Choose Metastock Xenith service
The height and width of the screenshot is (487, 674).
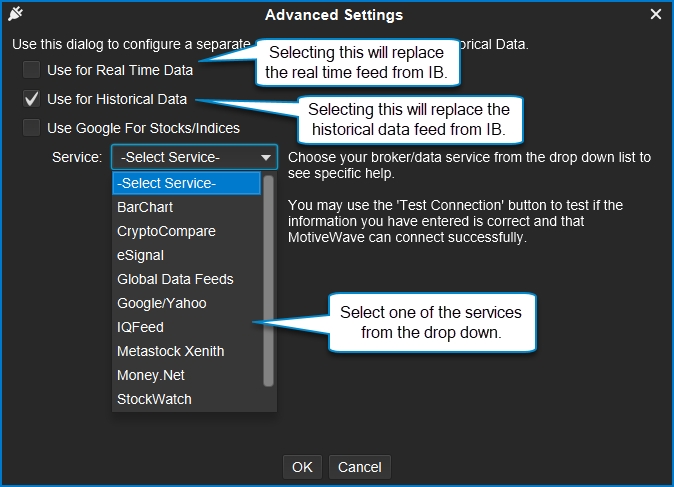[187, 351]
